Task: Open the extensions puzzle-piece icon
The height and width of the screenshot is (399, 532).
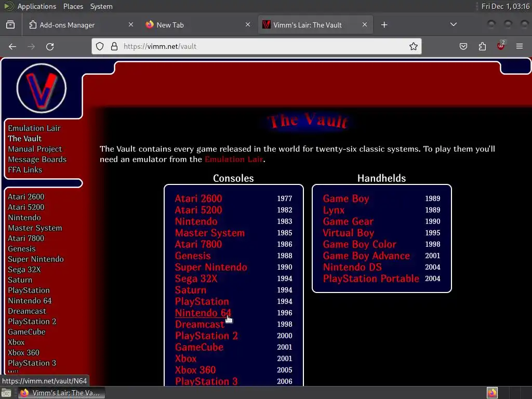Action: (482, 46)
